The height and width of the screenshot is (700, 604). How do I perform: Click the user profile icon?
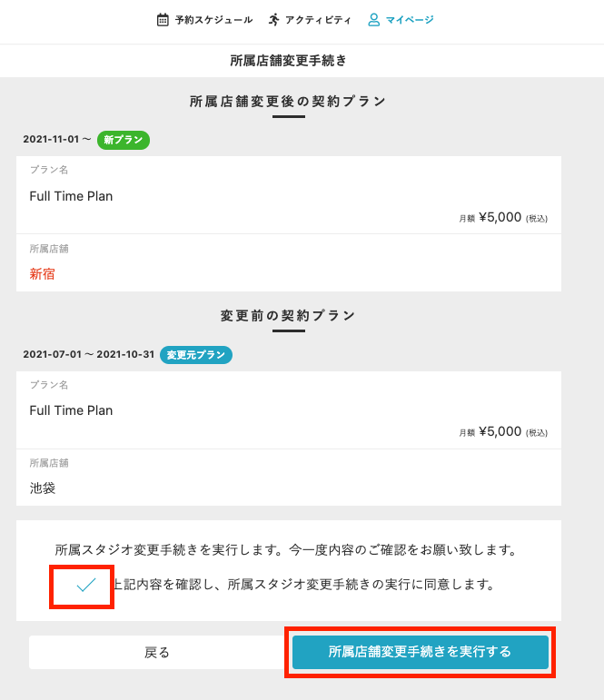coord(373,19)
